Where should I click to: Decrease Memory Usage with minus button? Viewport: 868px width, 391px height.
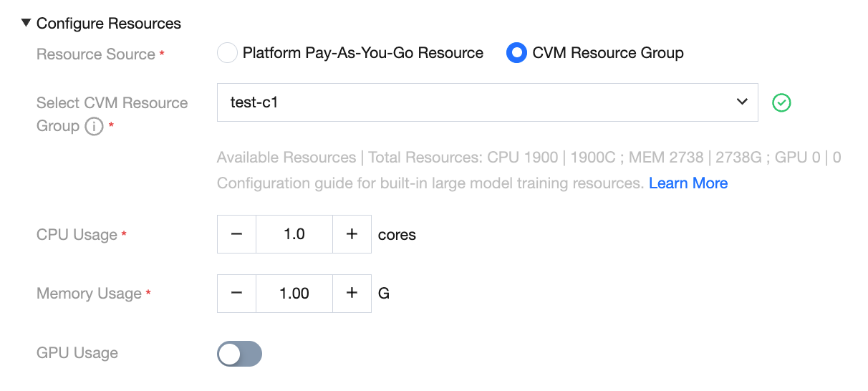point(236,293)
